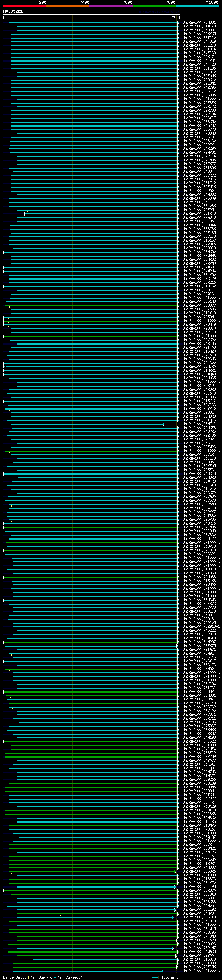
Task: Click the cyan =100char scale bar sample
Action: pos(155,977)
